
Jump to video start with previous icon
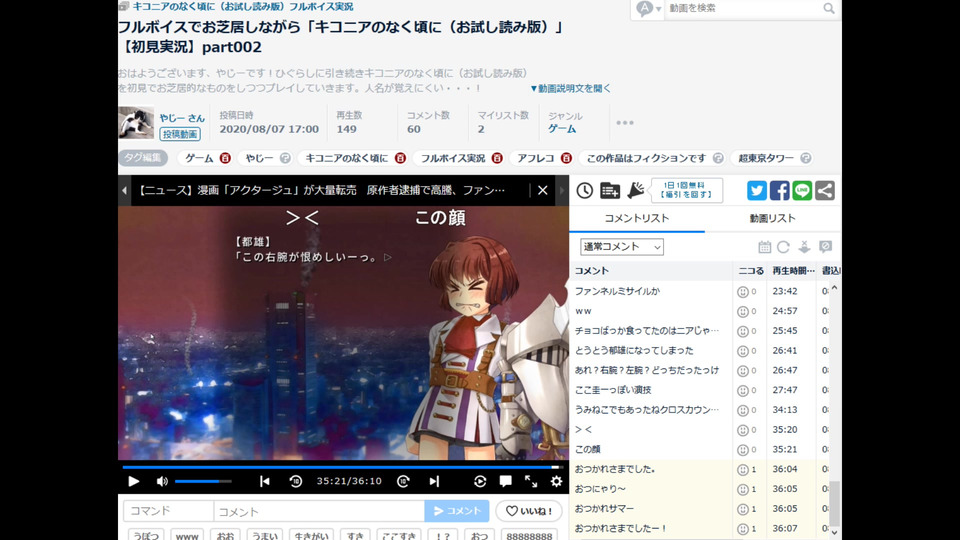264,481
